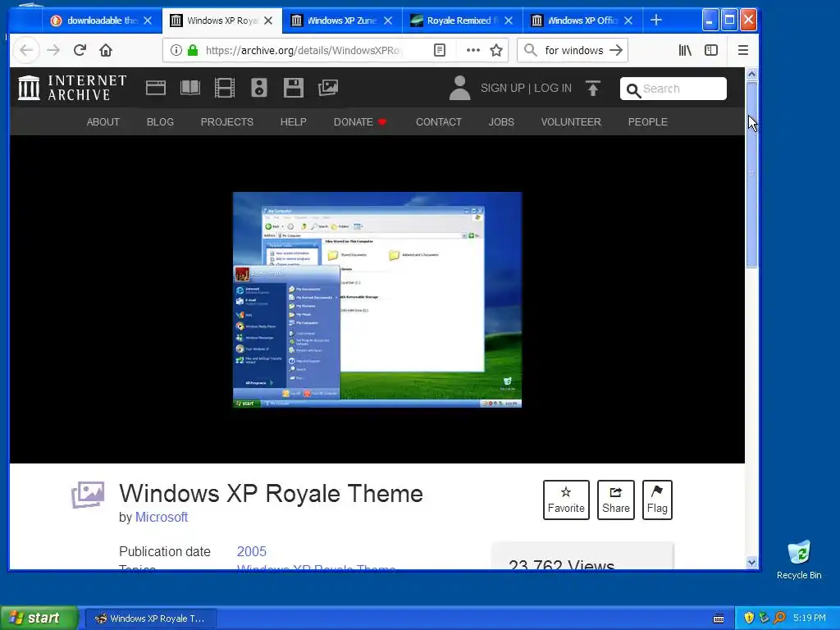Click the Flag button
840x630 pixels.
(x=657, y=500)
